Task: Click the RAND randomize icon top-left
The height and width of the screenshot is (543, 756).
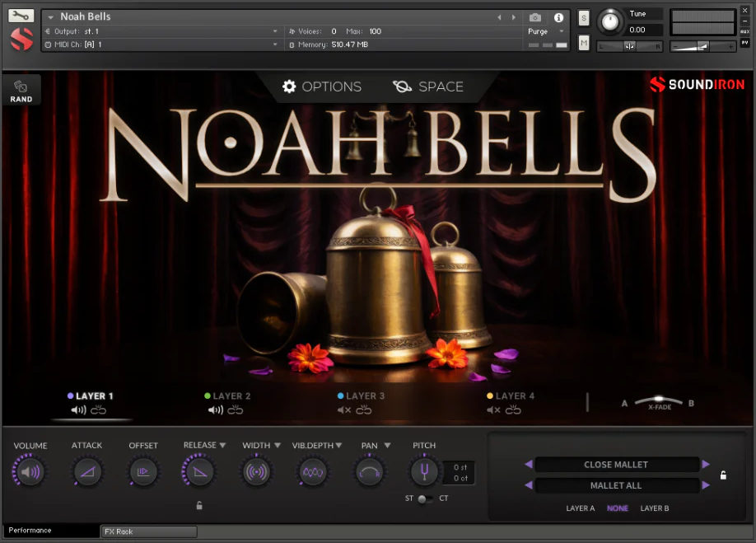Action: [21, 89]
